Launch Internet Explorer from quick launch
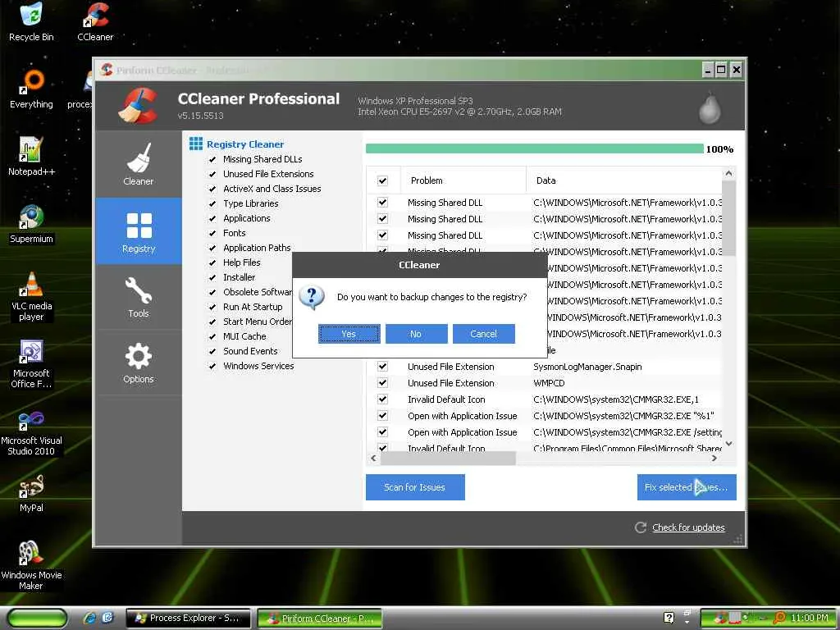 tap(89, 618)
